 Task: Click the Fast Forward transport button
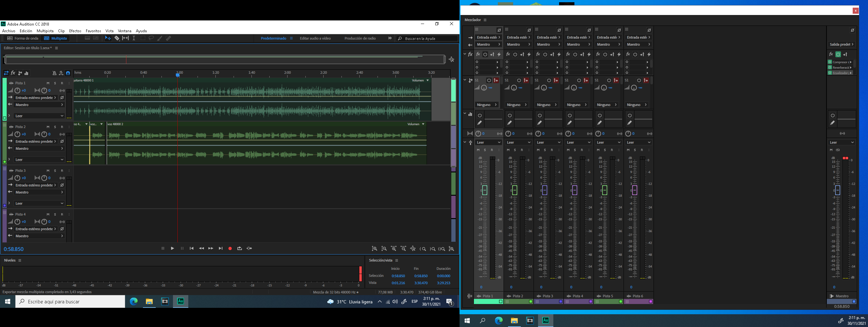pyautogui.click(x=211, y=248)
